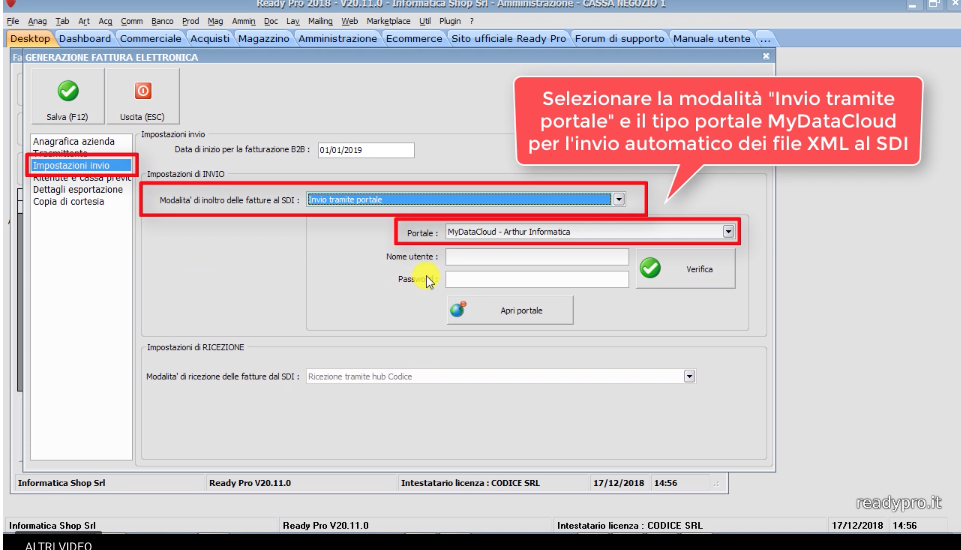Switch to the Dashboard tab
Viewport: 961px width, 550px height.
[85, 38]
